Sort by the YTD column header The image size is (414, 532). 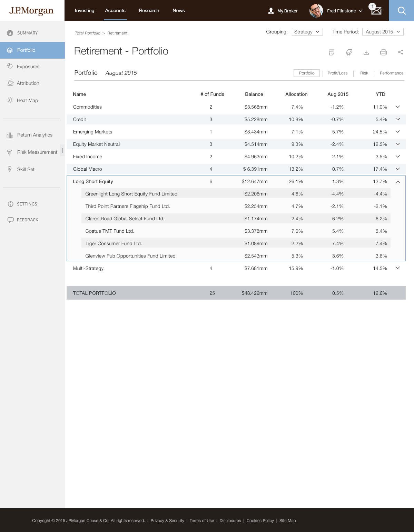click(380, 94)
